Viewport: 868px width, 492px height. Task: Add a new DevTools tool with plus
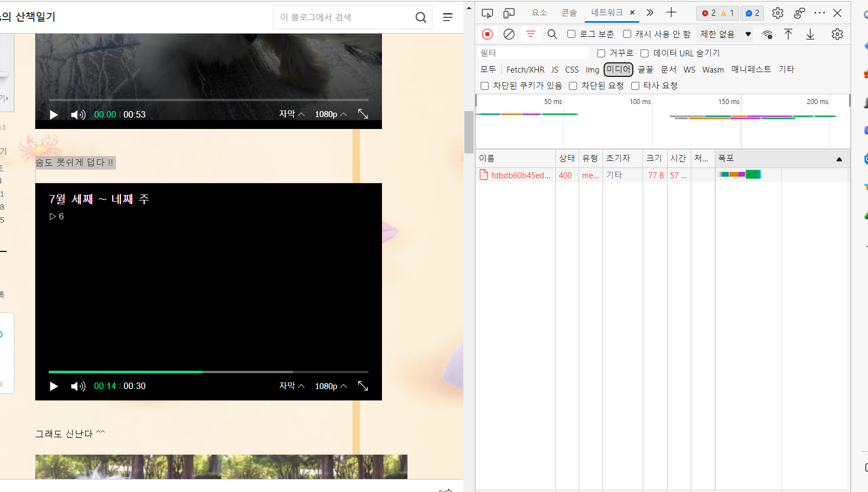pyautogui.click(x=671, y=12)
